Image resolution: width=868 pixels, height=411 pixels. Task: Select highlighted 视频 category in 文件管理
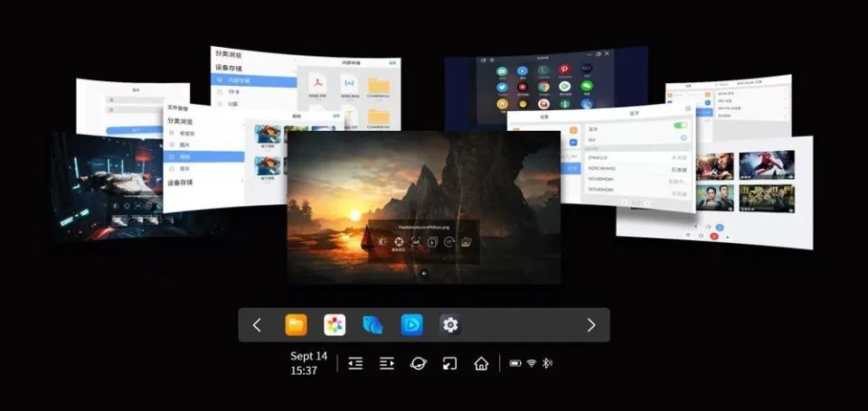[204, 157]
